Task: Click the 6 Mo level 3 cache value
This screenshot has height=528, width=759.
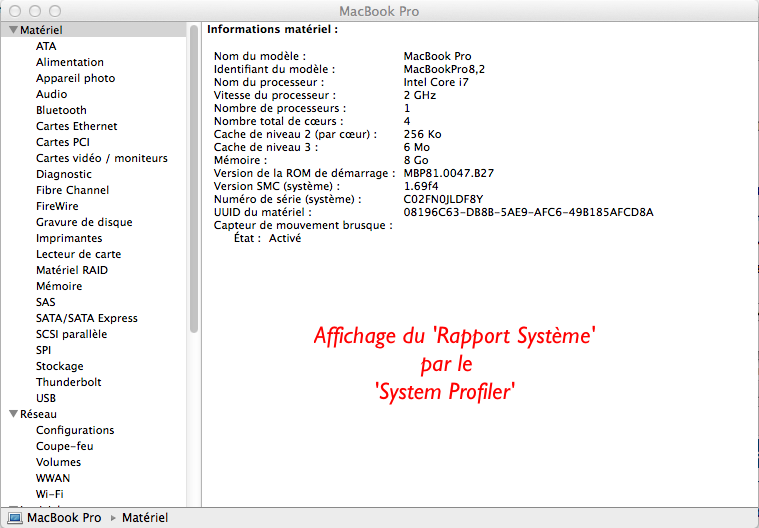Action: [416, 147]
